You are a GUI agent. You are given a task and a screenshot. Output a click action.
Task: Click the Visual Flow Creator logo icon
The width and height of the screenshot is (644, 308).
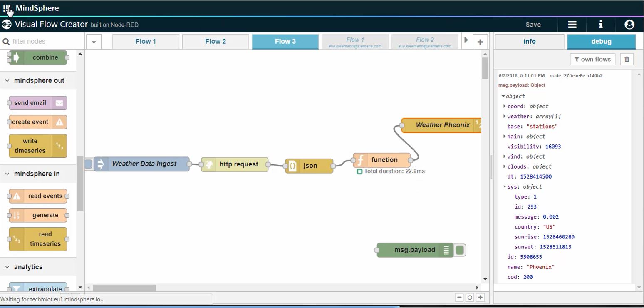(x=7, y=25)
